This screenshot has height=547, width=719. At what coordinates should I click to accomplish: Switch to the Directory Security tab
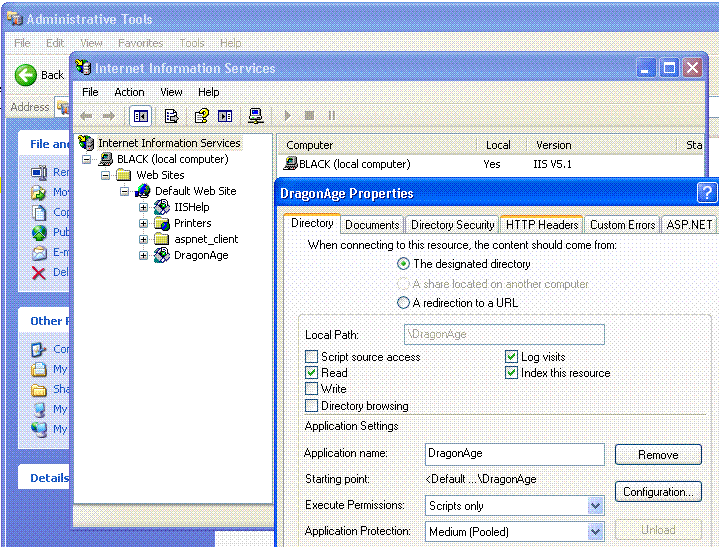point(452,225)
